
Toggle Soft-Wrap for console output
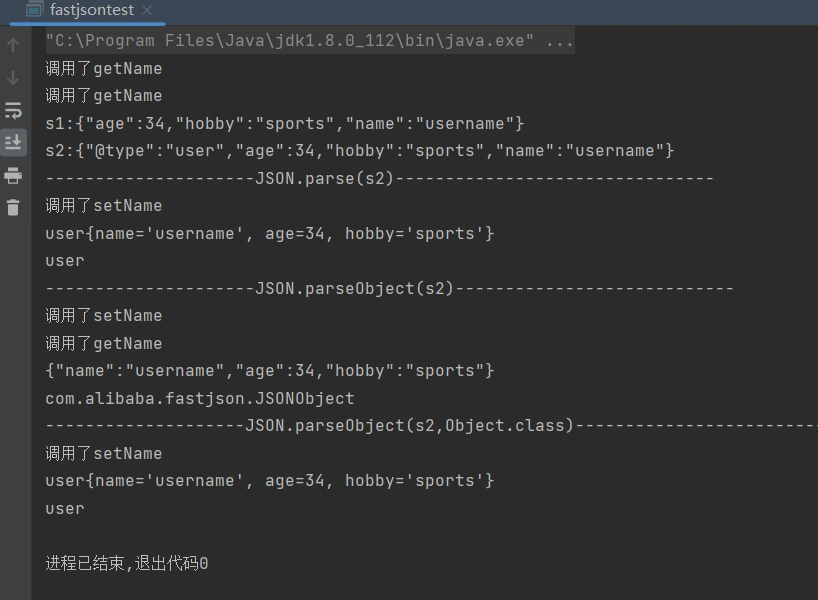click(13, 110)
